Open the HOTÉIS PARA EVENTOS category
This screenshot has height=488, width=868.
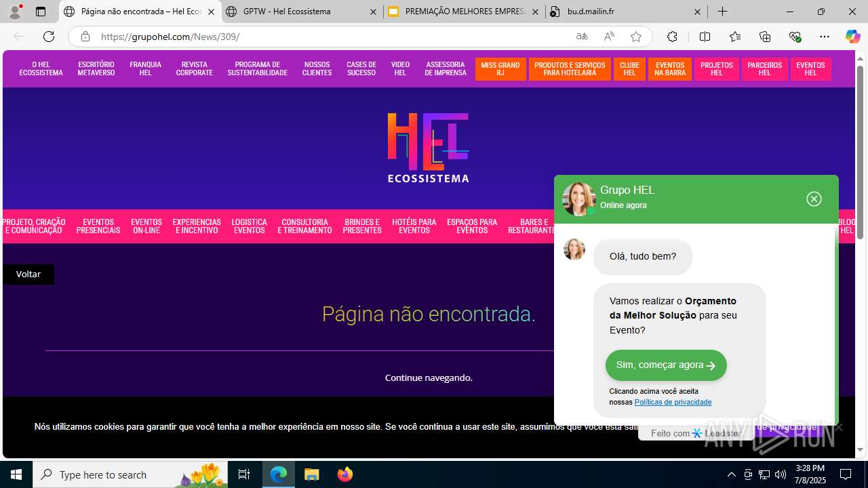414,226
